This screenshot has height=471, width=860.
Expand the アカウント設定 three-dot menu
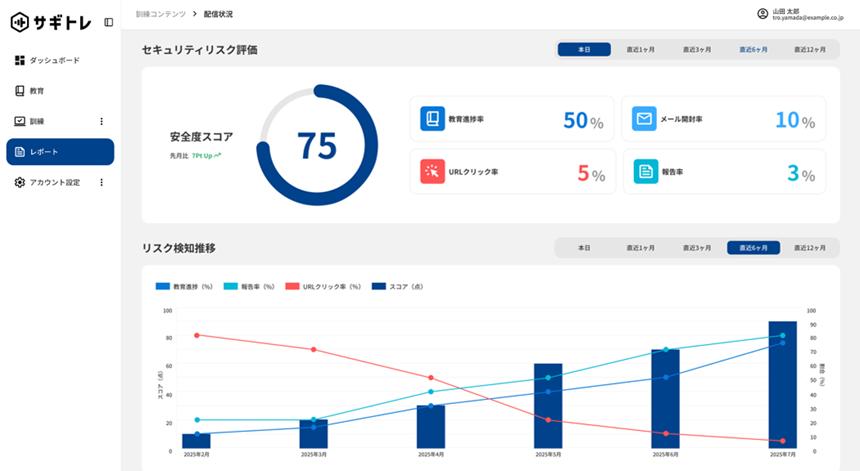point(101,182)
